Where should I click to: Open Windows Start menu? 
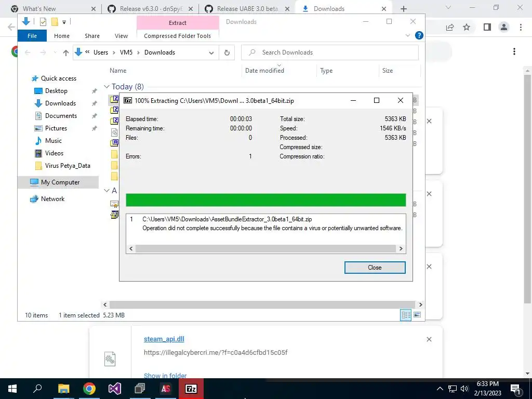12,389
